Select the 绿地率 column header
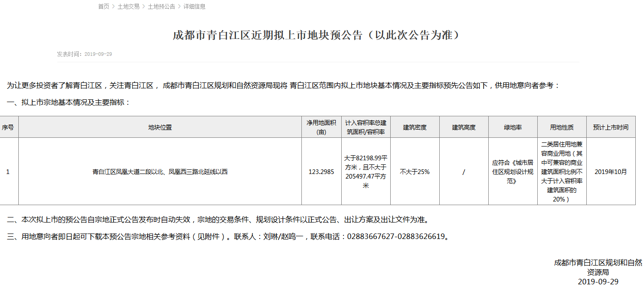 point(513,127)
